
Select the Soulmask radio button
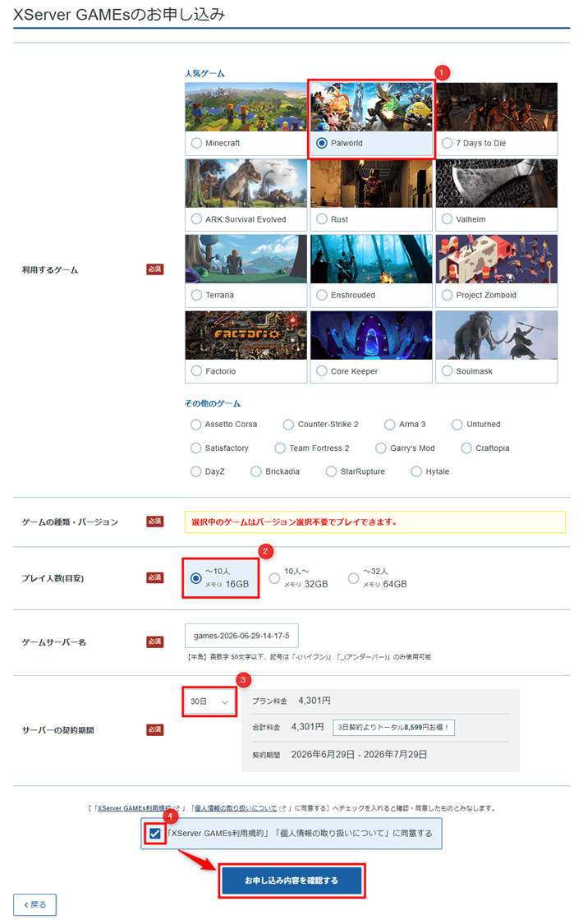coord(447,371)
